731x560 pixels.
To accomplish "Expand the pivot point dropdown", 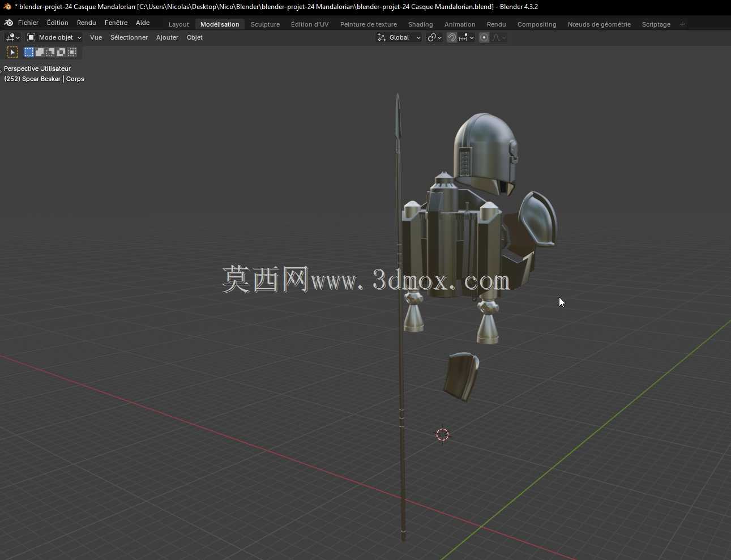I will [435, 37].
